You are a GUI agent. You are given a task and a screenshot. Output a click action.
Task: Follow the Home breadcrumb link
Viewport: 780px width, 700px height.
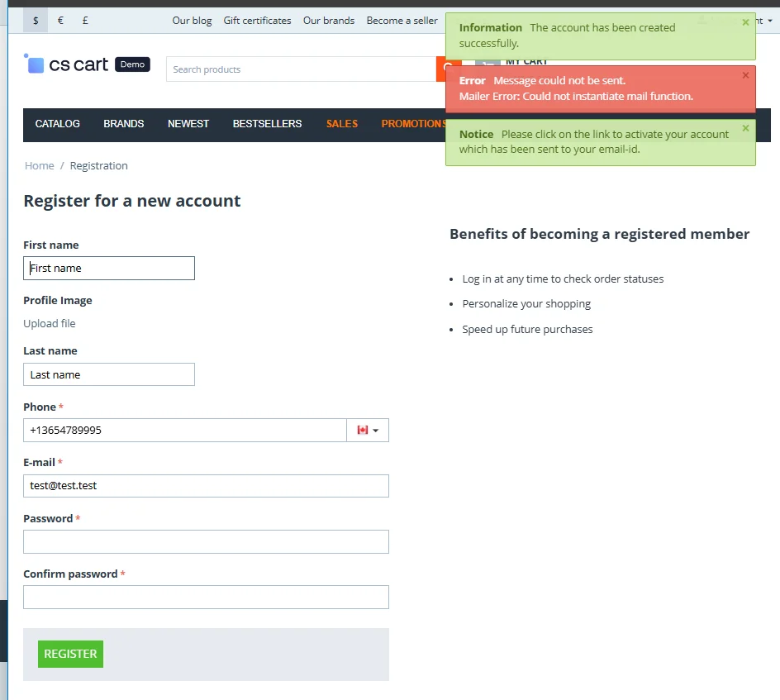[40, 166]
